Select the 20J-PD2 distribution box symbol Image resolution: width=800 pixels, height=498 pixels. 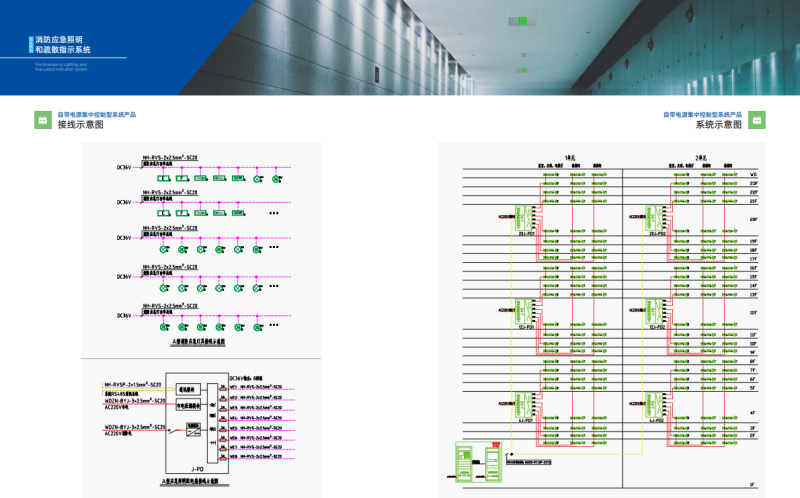point(656,219)
